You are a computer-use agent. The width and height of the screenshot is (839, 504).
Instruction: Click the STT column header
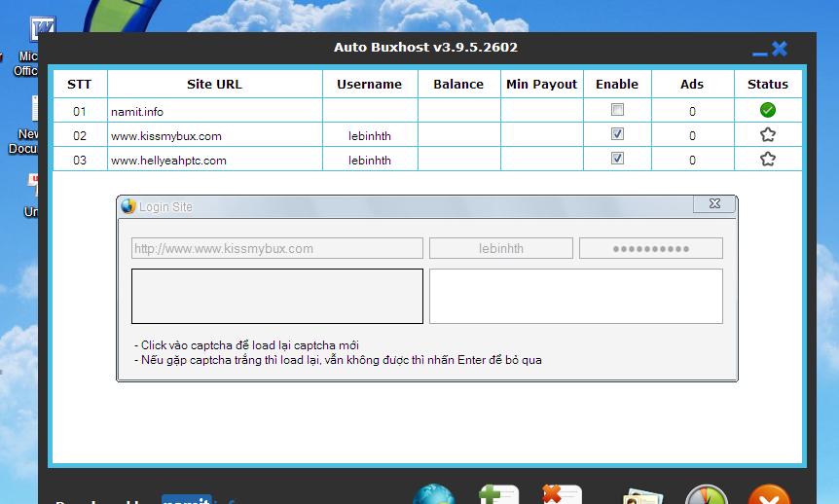click(x=80, y=84)
